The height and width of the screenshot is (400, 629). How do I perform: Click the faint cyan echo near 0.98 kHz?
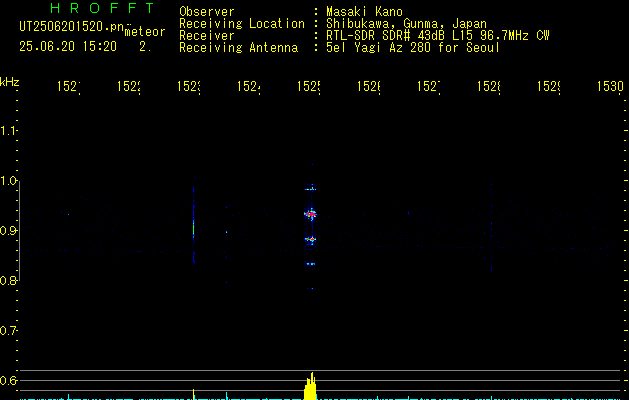(x=310, y=189)
